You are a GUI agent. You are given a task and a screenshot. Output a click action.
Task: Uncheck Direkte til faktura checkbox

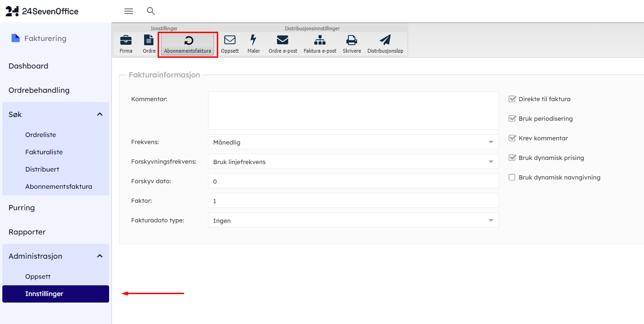click(512, 99)
